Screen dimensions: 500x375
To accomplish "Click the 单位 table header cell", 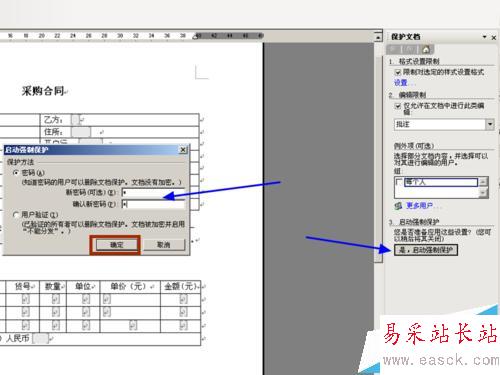I will (x=83, y=286).
